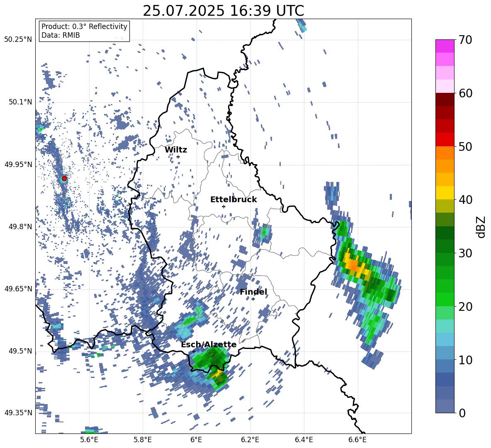The height and width of the screenshot is (448, 491).
Task: Click the small green echo east of Ettelbruck
Action: 264,232
